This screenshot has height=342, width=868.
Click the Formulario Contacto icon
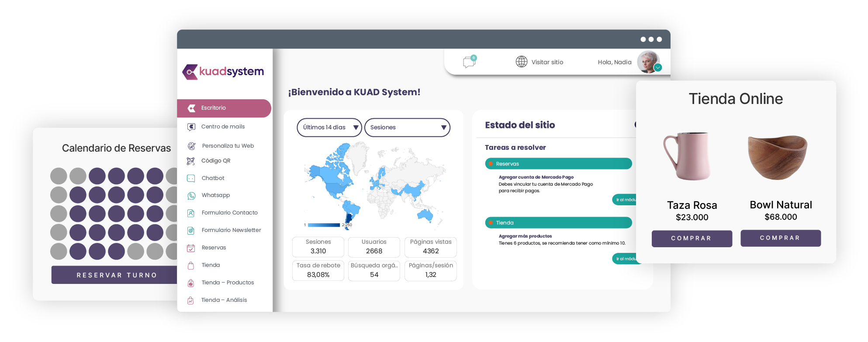point(191,213)
